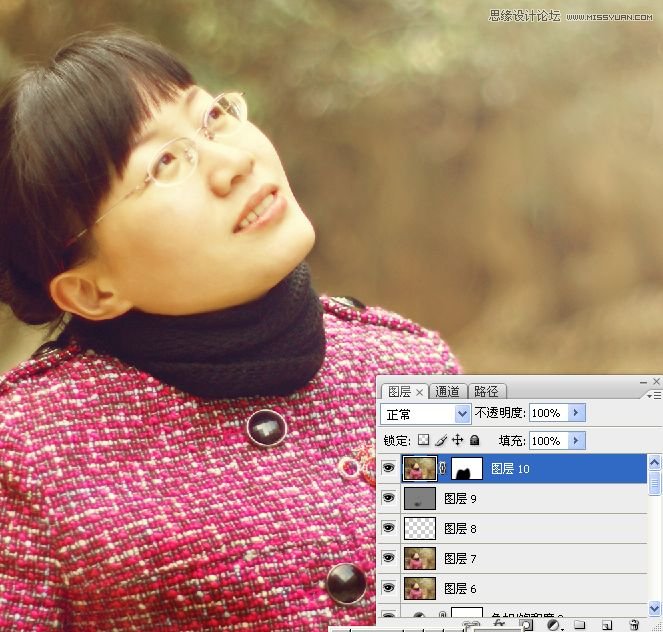Click the lock all padlock icon
The image size is (663, 632).
[474, 440]
